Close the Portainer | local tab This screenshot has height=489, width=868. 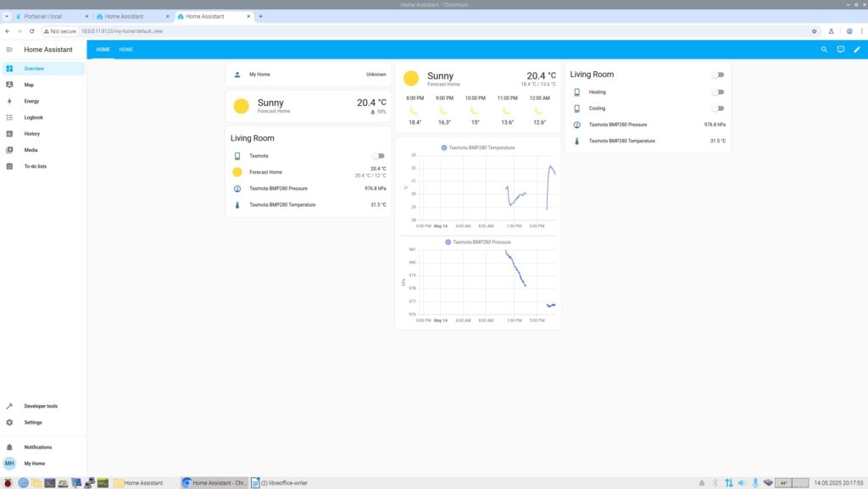tap(87, 17)
